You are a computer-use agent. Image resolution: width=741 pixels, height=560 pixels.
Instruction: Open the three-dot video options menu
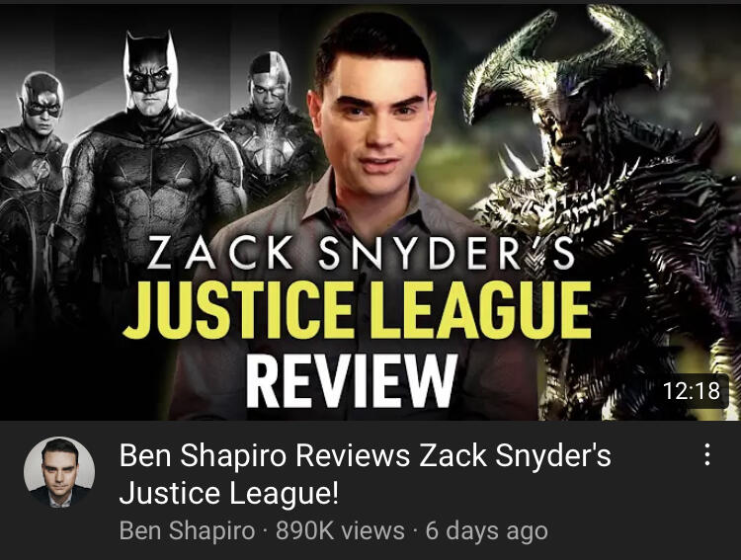pos(707,454)
